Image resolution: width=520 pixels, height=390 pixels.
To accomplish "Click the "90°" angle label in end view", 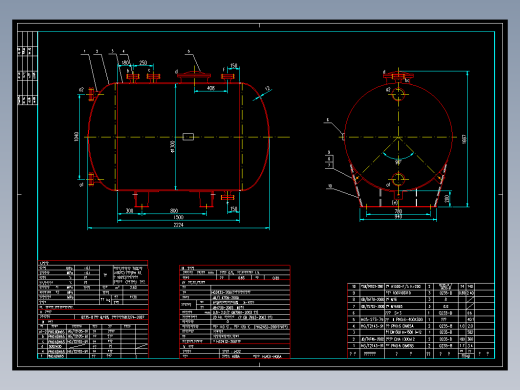I will pyautogui.click(x=398, y=163).
